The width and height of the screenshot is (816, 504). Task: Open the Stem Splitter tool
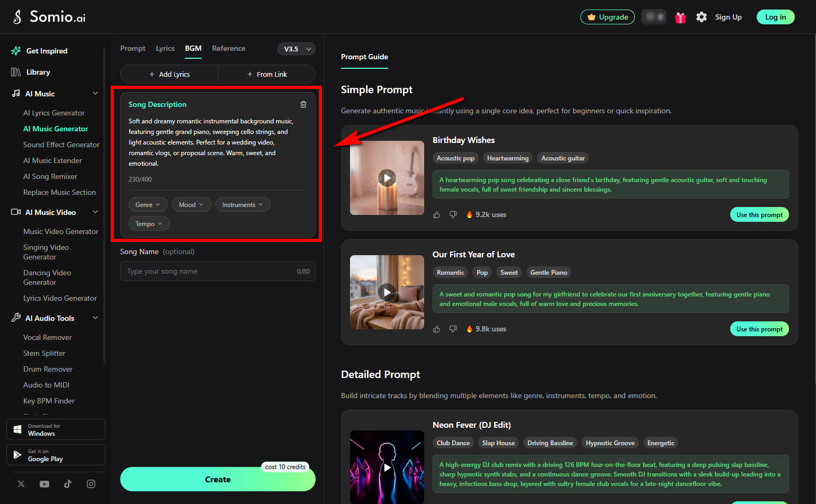44,353
